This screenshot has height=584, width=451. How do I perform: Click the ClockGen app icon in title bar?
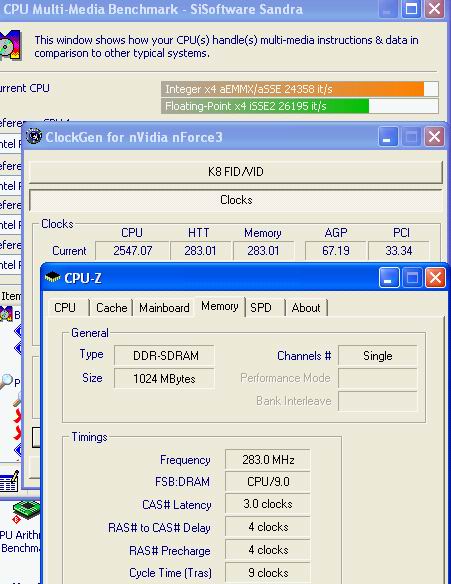tap(34, 136)
